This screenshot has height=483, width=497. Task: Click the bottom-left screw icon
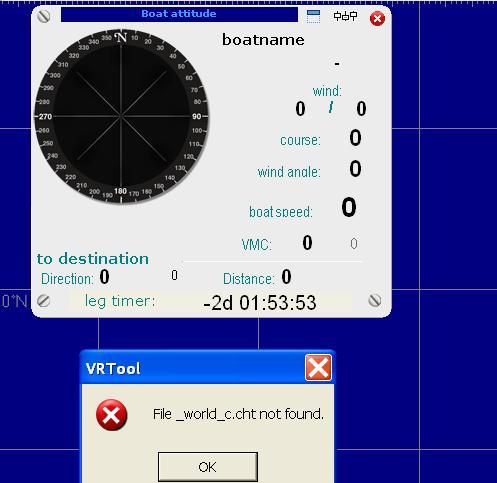[43, 301]
